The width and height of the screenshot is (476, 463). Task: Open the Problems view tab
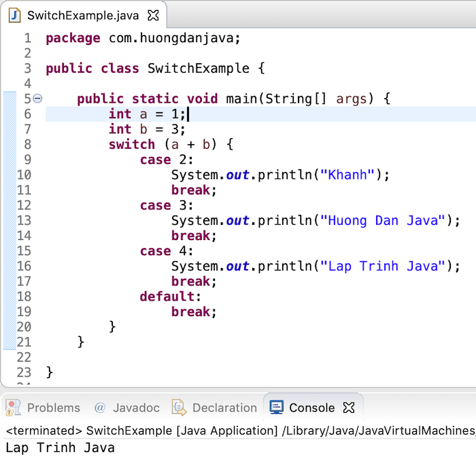click(43, 407)
